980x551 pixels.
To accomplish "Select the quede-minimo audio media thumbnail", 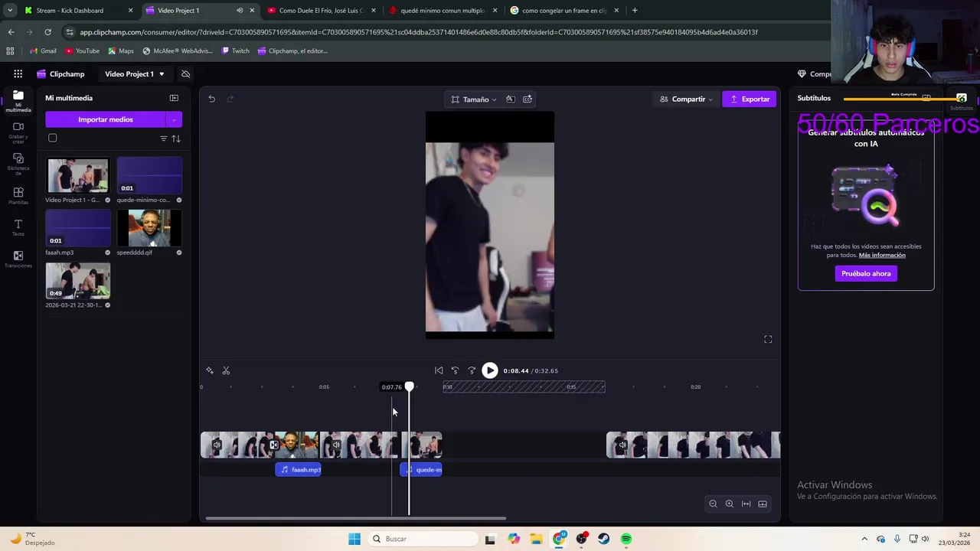I will (149, 176).
